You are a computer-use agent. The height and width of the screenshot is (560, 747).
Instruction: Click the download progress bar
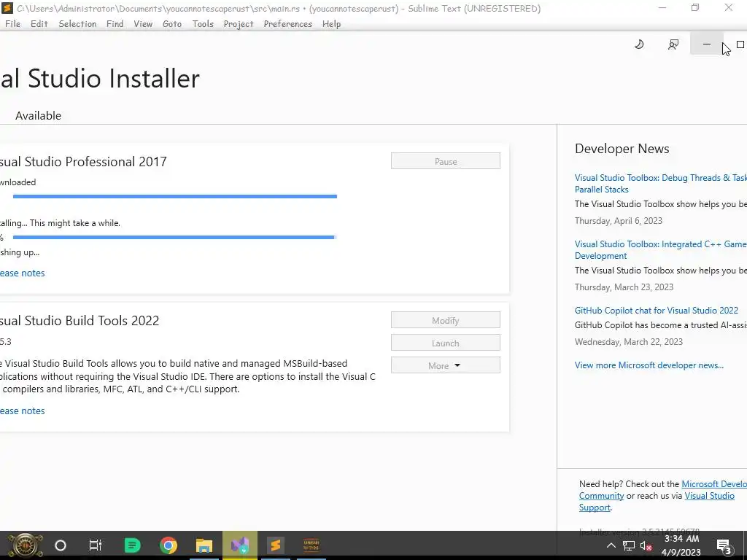click(175, 196)
